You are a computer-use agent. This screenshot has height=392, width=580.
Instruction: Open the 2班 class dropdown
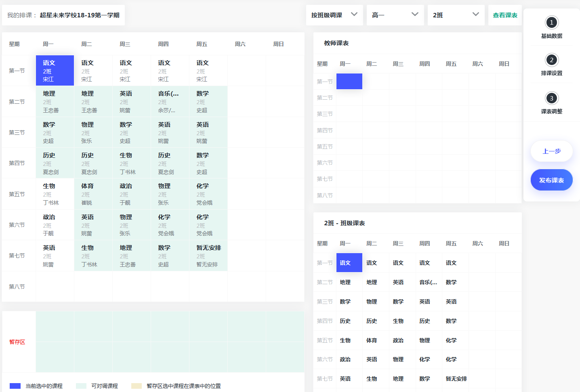456,15
